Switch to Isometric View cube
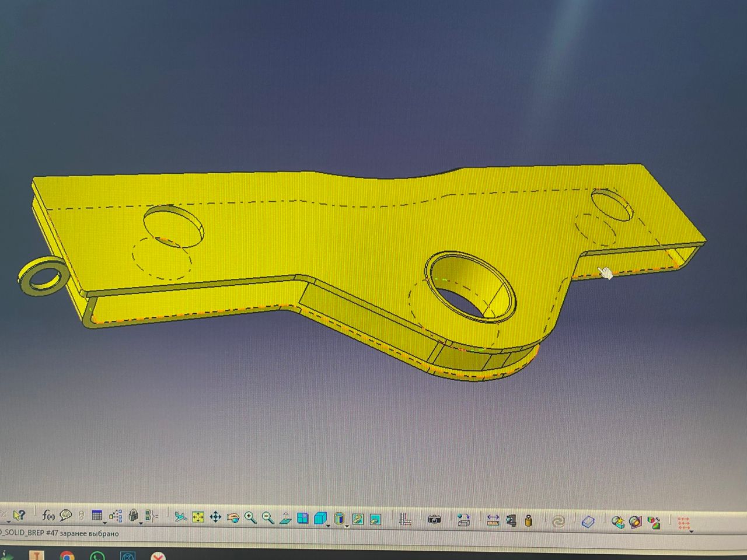This screenshot has width=747, height=560. [x=320, y=518]
